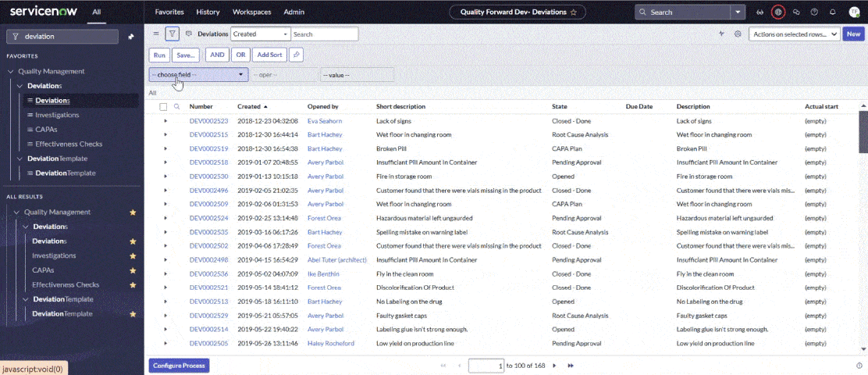The width and height of the screenshot is (868, 375).
Task: Check the select-all rows checkbox
Action: (163, 106)
